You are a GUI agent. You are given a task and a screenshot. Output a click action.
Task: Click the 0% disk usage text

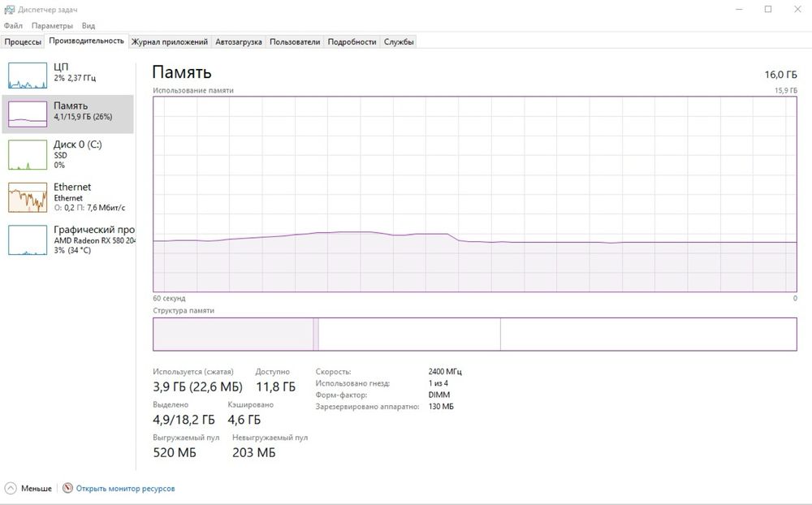pyautogui.click(x=59, y=166)
